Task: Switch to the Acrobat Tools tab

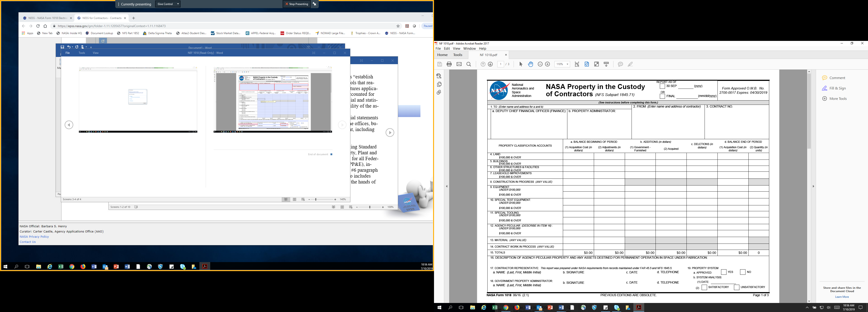Action: [x=458, y=55]
